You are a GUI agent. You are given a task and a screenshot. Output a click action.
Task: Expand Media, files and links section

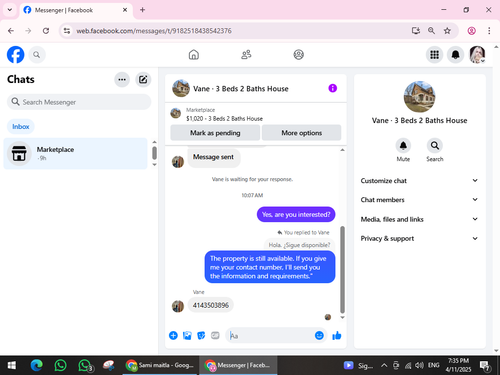[419, 219]
